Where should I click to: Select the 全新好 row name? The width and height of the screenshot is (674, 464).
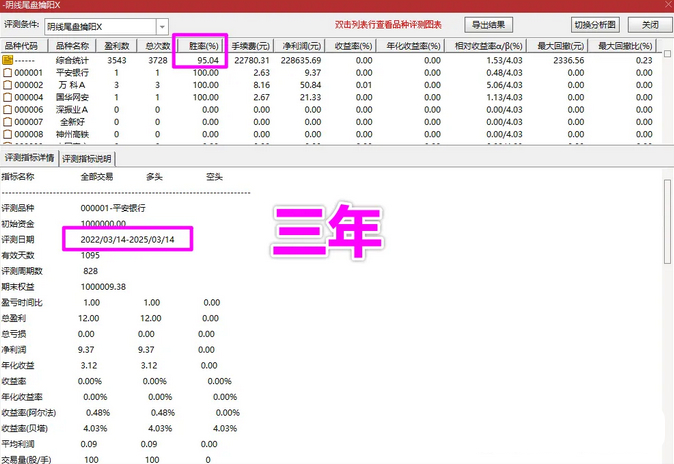pos(72,122)
